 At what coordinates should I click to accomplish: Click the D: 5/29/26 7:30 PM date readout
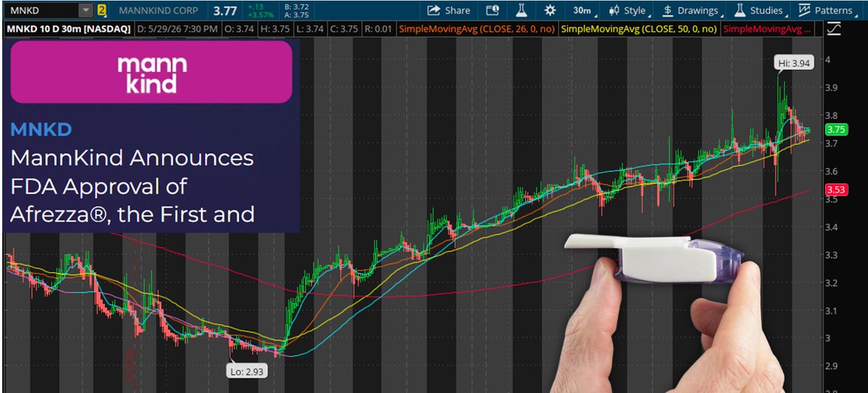[x=178, y=29]
